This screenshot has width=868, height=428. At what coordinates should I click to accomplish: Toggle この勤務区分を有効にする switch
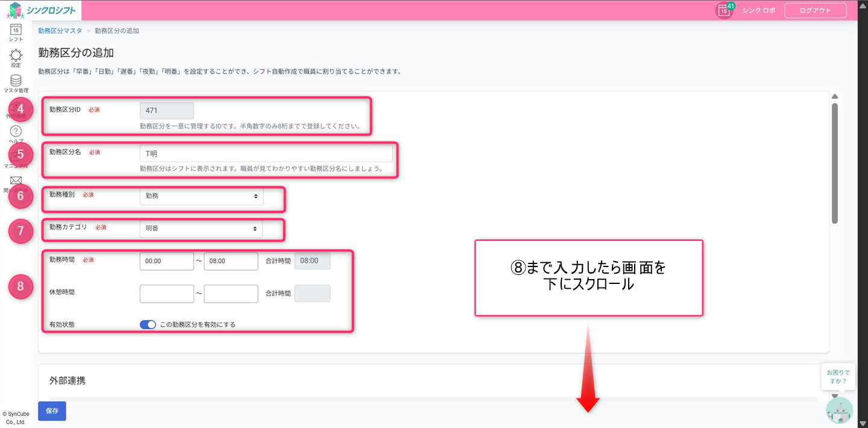(x=148, y=324)
